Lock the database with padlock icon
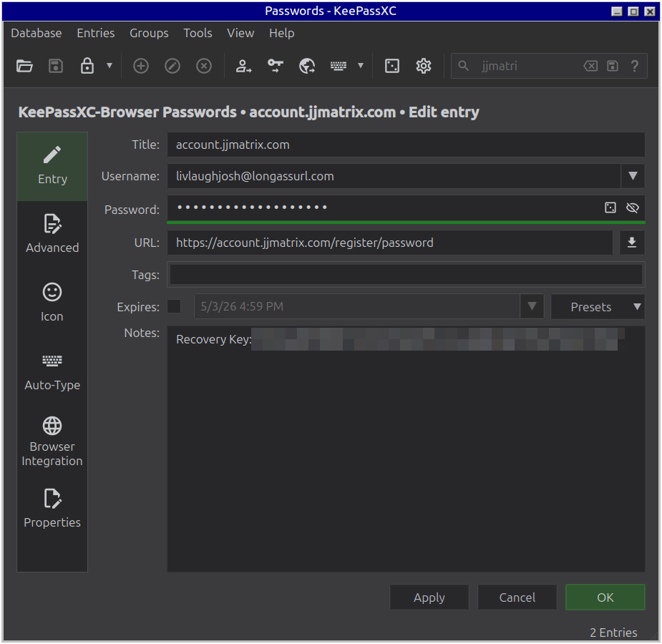This screenshot has width=662, height=644. (x=87, y=66)
